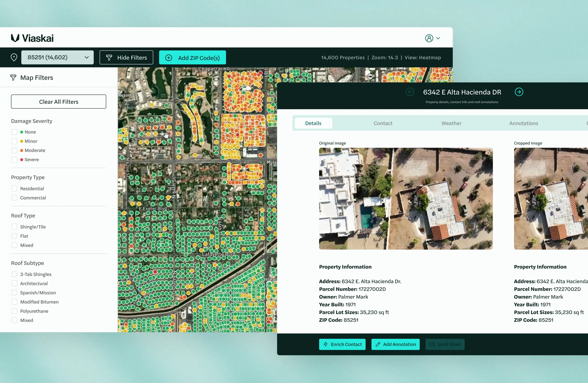The height and width of the screenshot is (383, 588).
Task: Click the 6342 E Alta Hacienda DR title
Action: [x=462, y=92]
